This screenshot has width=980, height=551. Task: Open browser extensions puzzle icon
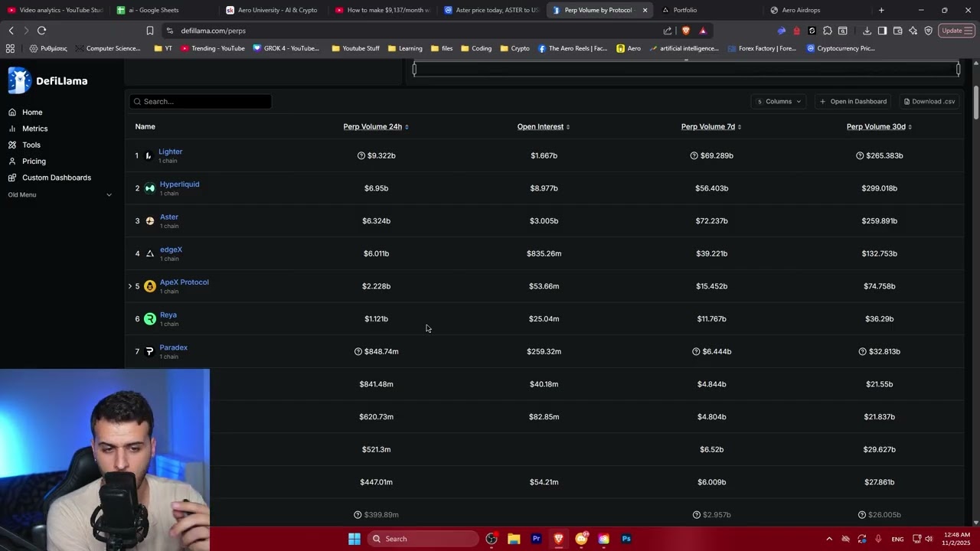tap(828, 31)
